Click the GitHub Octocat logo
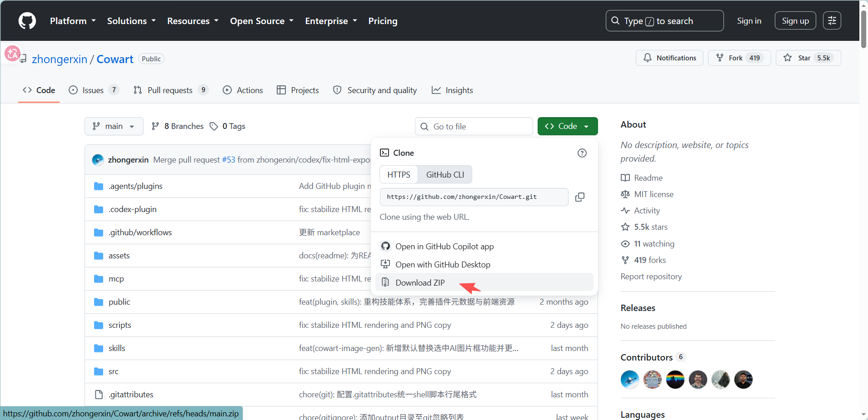The height and width of the screenshot is (420, 868). [27, 21]
